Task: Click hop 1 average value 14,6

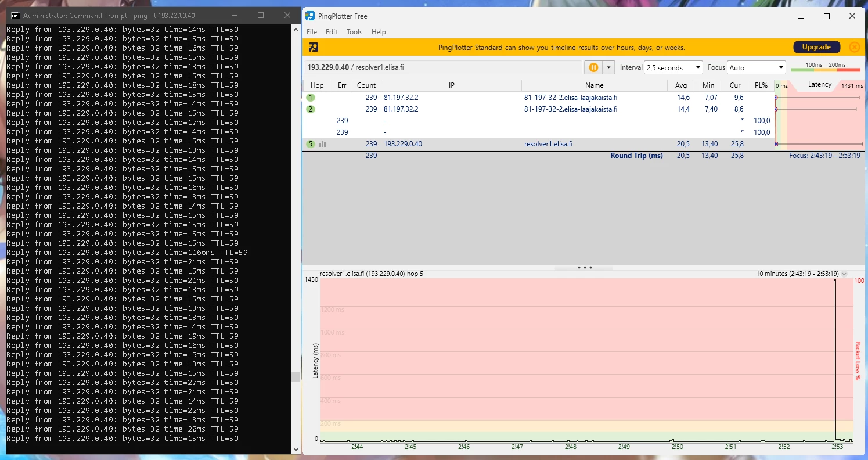Action: (683, 98)
